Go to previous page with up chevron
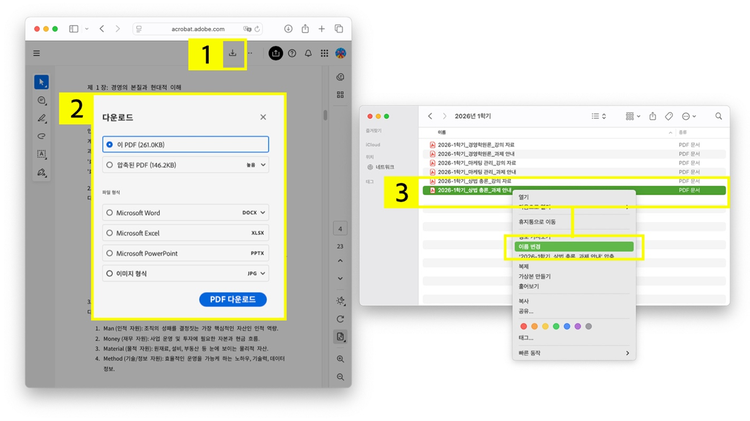Image resolution: width=750 pixels, height=421 pixels. coord(340,261)
